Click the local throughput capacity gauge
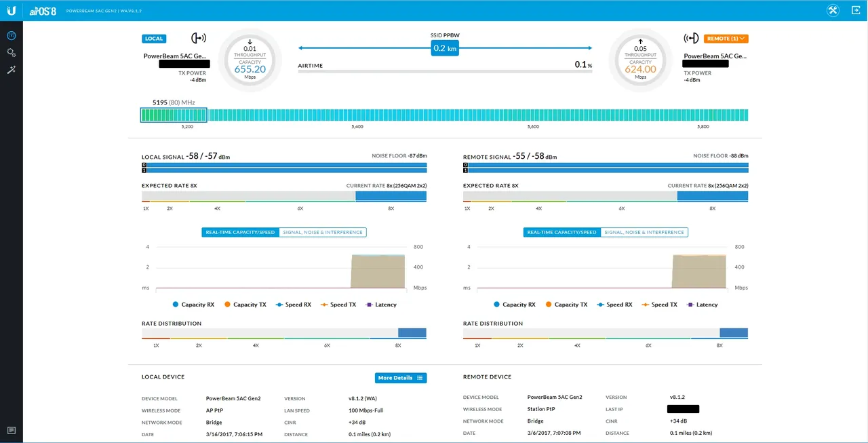868x443 pixels. (250, 60)
